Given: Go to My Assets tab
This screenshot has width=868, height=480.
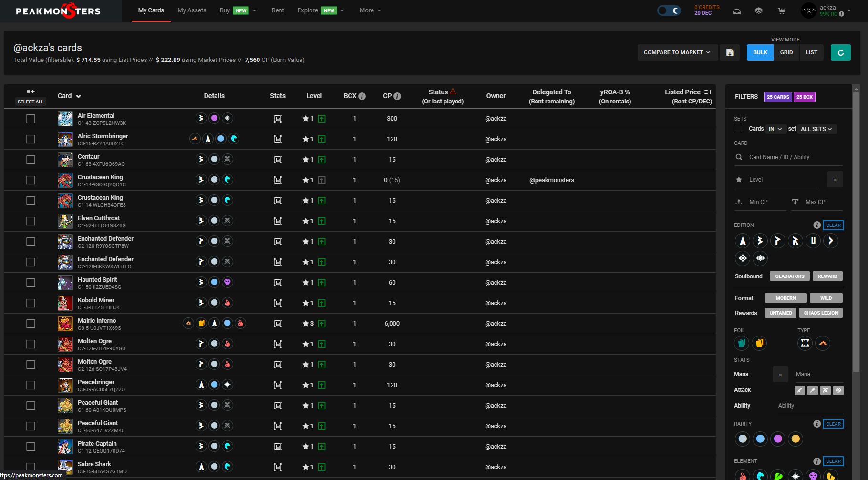Looking at the screenshot, I should pyautogui.click(x=192, y=10).
